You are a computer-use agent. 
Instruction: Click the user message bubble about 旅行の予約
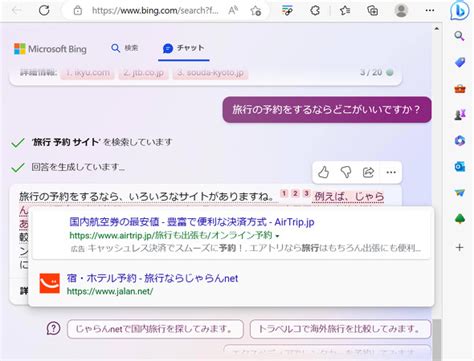coord(327,110)
